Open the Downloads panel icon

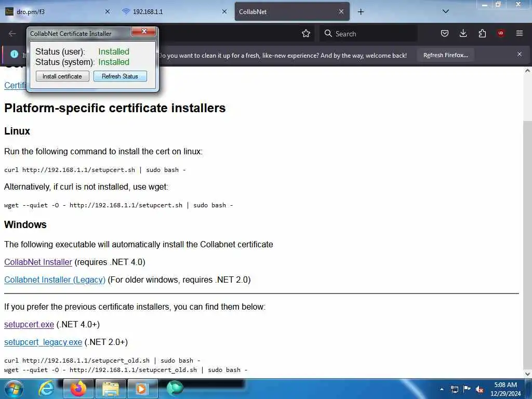[463, 33]
